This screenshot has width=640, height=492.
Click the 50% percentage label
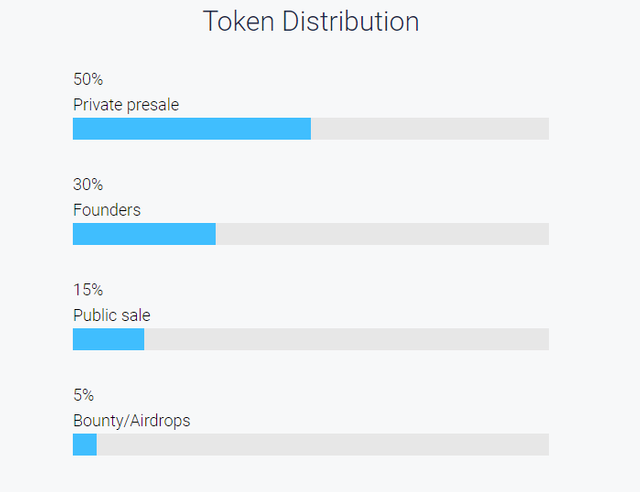[88, 79]
